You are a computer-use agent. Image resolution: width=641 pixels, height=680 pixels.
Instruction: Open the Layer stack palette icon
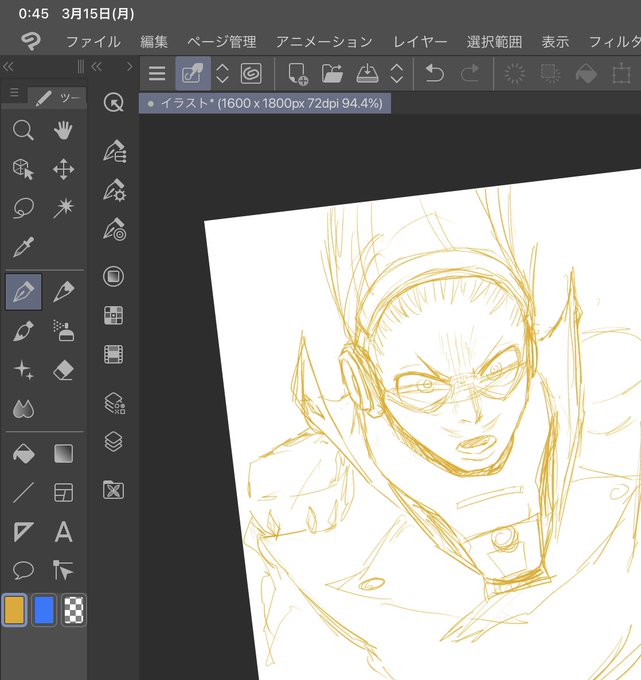tap(114, 442)
